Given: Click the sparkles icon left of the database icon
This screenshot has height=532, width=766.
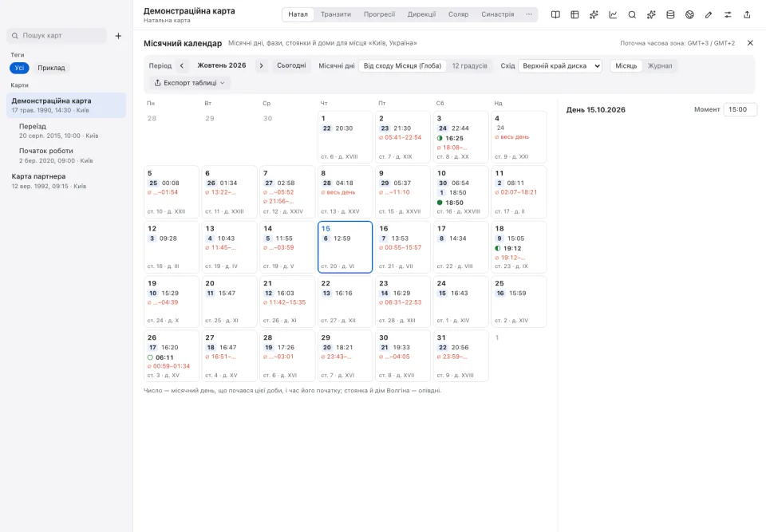Looking at the screenshot, I should 651,14.
